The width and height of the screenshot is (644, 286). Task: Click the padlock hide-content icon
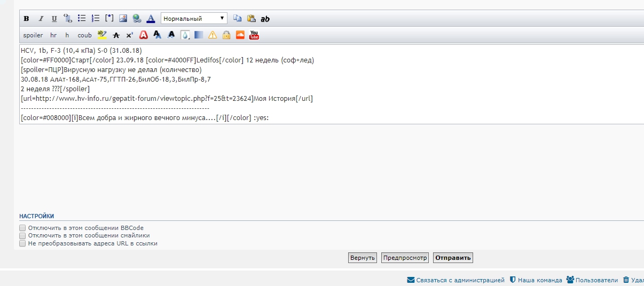coord(226,35)
